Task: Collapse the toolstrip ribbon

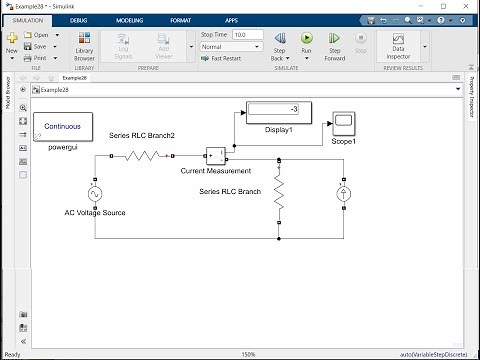Action: click(471, 67)
